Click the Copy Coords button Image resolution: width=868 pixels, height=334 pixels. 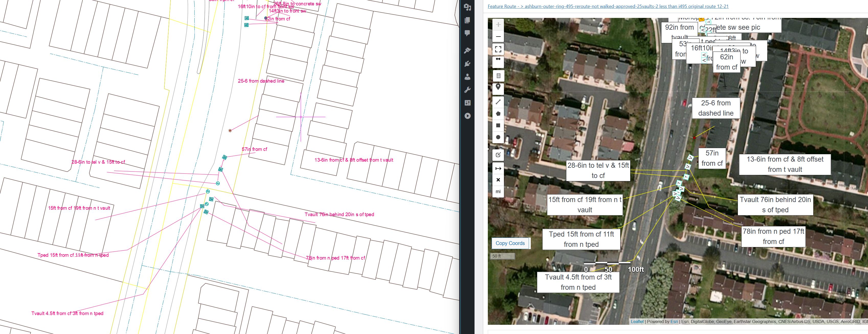[510, 243]
